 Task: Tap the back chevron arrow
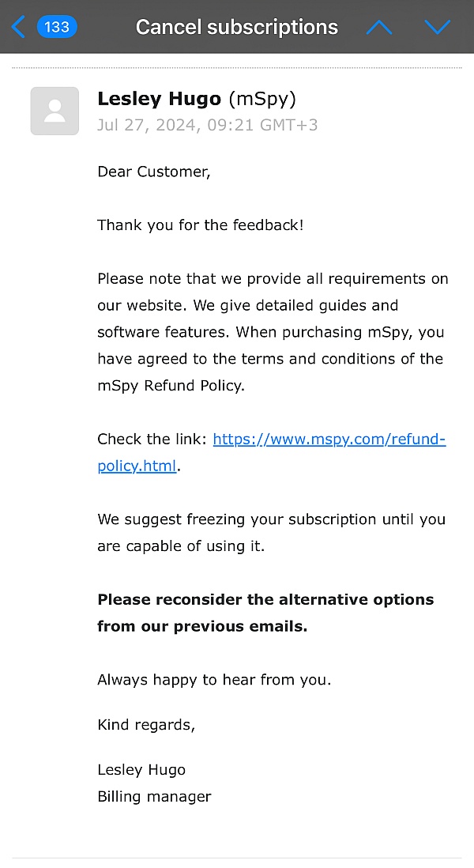point(18,27)
